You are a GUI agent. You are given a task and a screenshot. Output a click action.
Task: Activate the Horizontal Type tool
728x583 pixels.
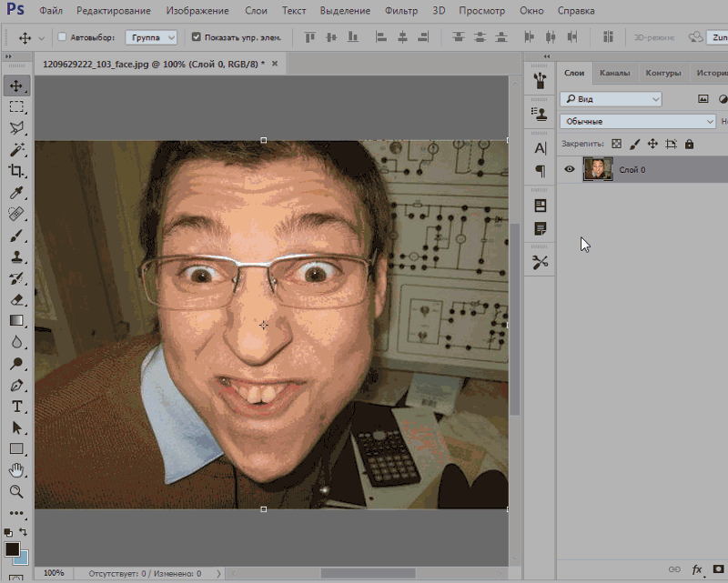click(x=16, y=407)
